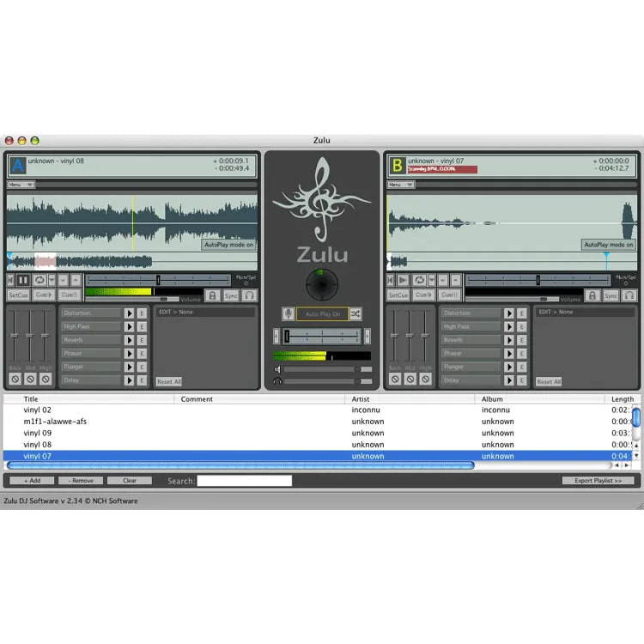Sort playlist by Comment column
The width and height of the screenshot is (644, 644).
point(259,398)
